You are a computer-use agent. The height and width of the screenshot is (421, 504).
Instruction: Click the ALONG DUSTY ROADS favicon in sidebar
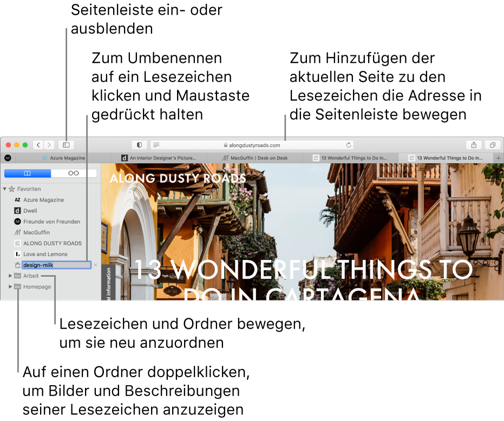[x=18, y=243]
